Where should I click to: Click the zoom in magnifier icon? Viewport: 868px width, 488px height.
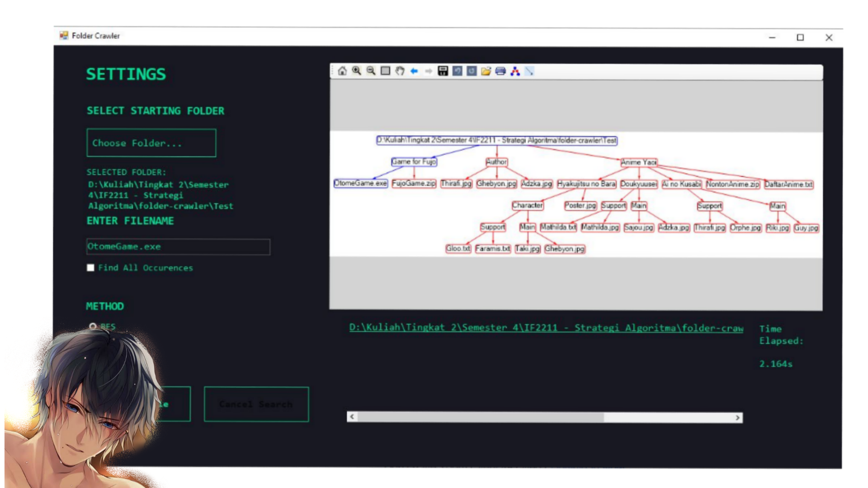coord(357,71)
